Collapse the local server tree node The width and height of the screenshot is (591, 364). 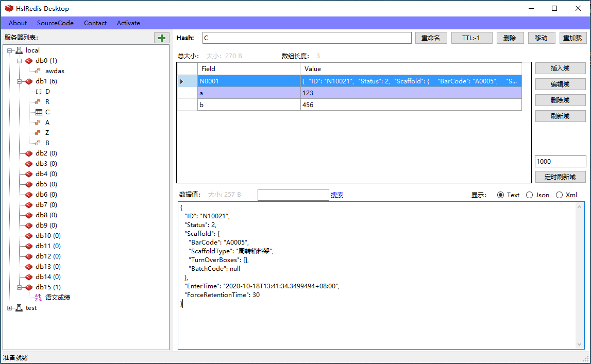click(10, 50)
